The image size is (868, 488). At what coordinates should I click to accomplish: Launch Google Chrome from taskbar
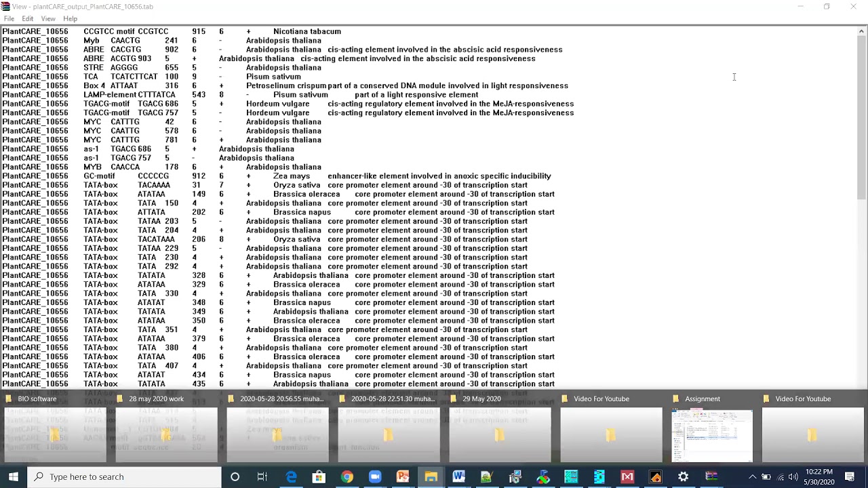[x=347, y=477]
